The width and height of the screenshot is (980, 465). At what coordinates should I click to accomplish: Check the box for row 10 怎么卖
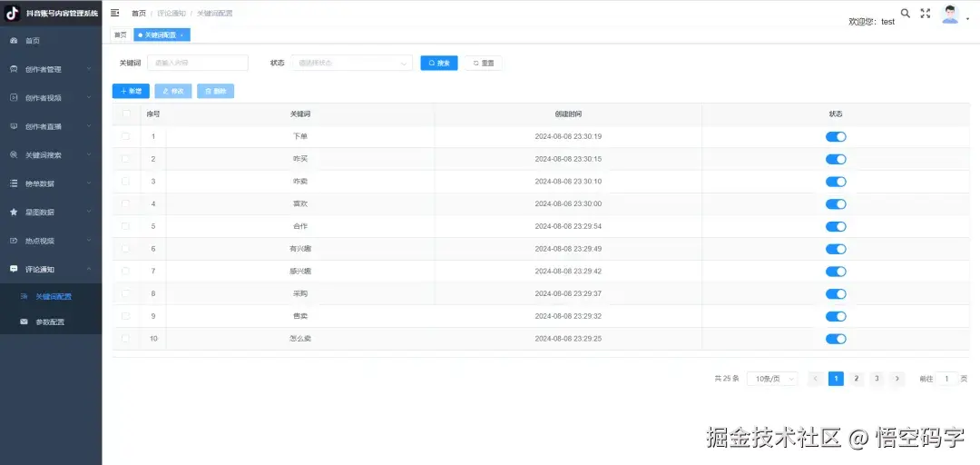click(125, 339)
